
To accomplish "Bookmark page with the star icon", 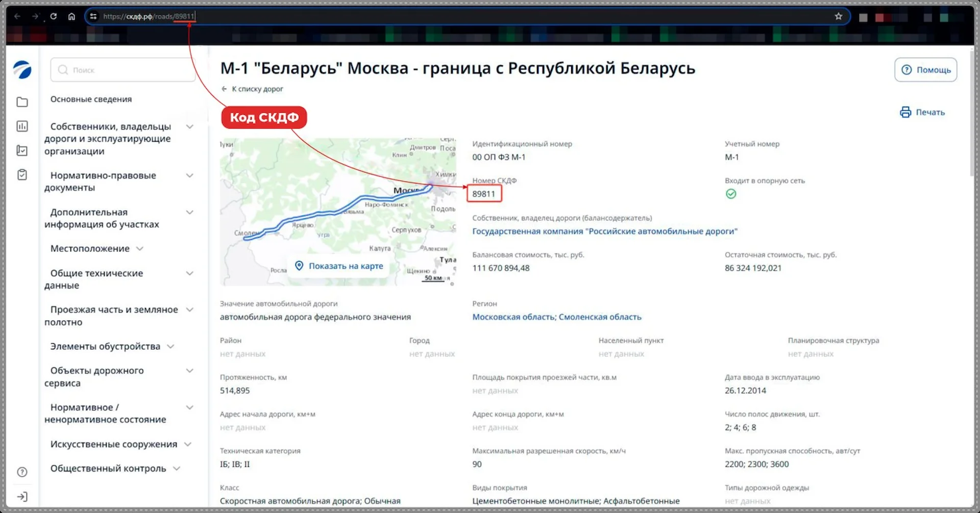I will [838, 16].
